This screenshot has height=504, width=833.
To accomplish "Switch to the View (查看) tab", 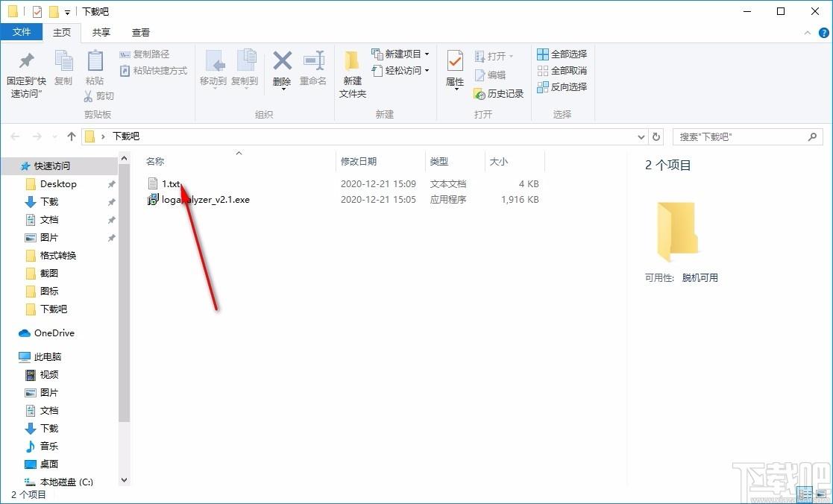I will click(x=141, y=32).
